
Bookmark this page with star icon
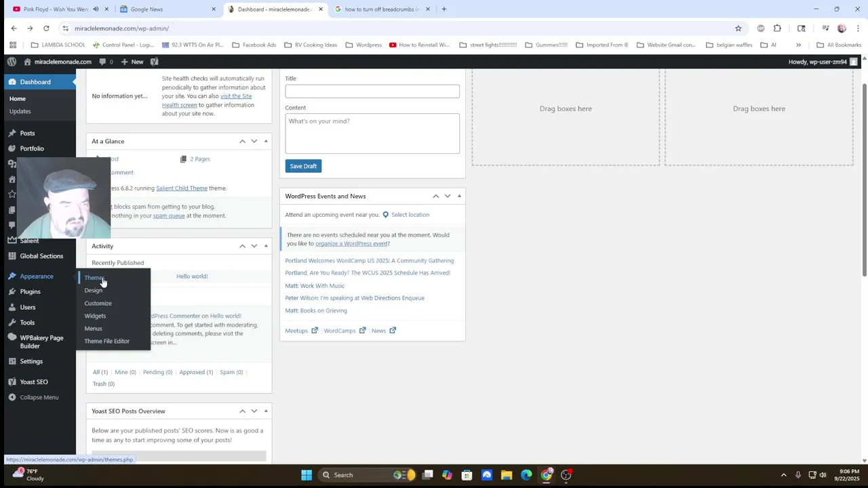click(738, 28)
